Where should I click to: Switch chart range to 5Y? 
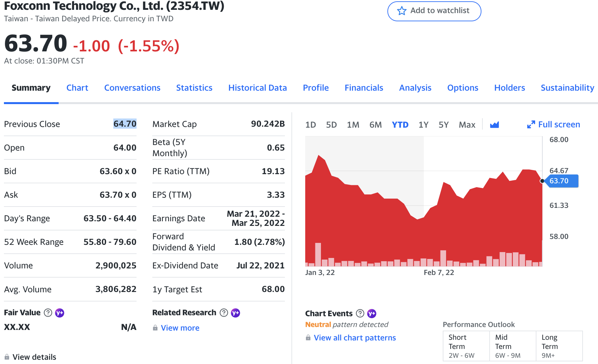click(443, 125)
